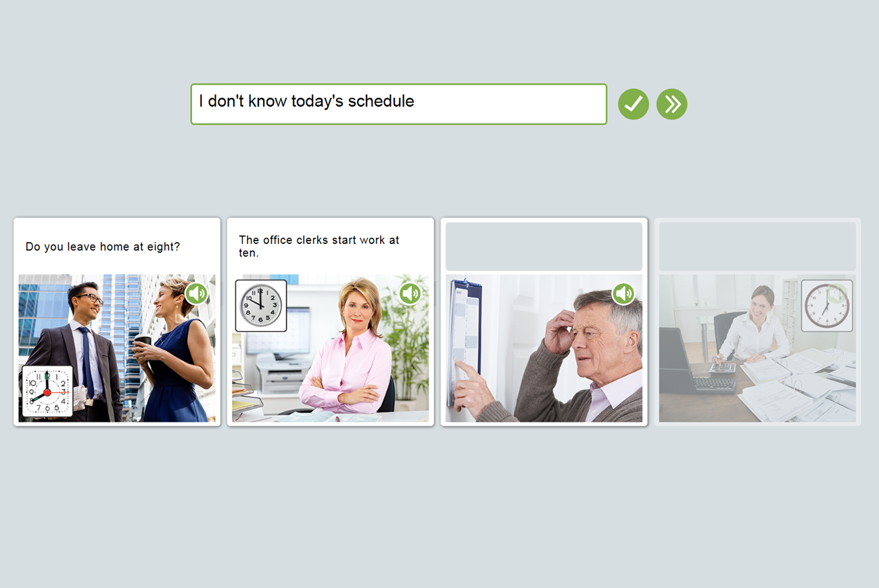Click the alarm clock showing eight o'clock

pos(47,391)
